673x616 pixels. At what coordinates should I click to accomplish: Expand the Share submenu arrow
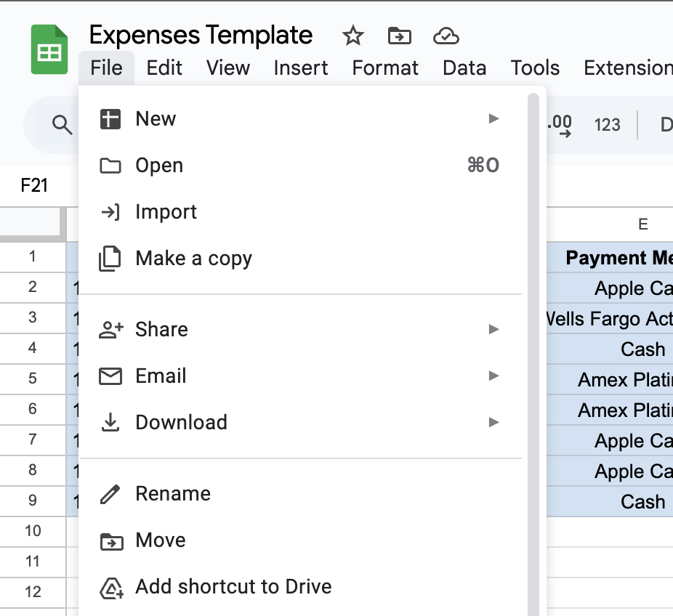(x=493, y=329)
